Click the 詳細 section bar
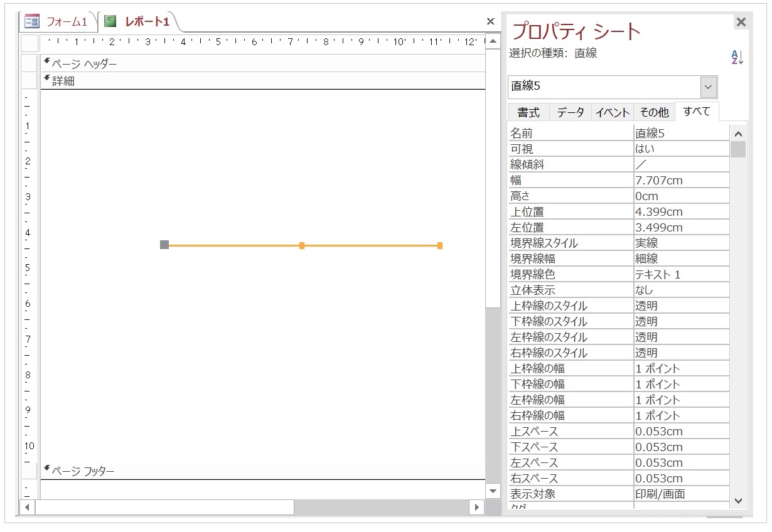 (x=263, y=80)
